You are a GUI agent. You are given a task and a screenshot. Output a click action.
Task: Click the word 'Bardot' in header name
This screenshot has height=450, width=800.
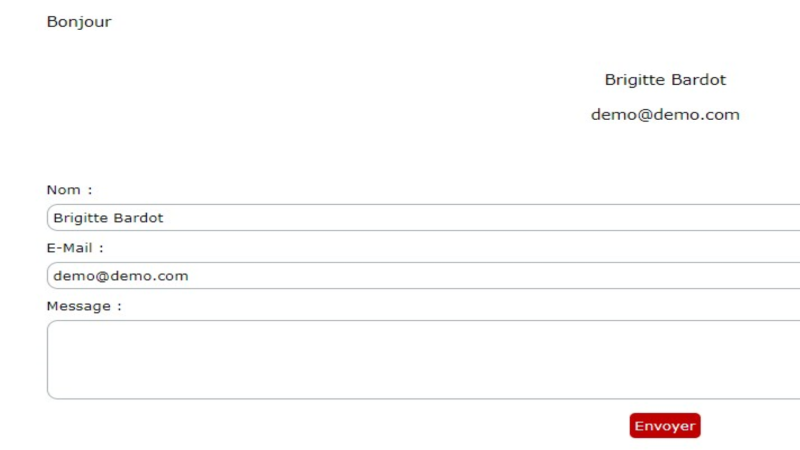(x=698, y=80)
